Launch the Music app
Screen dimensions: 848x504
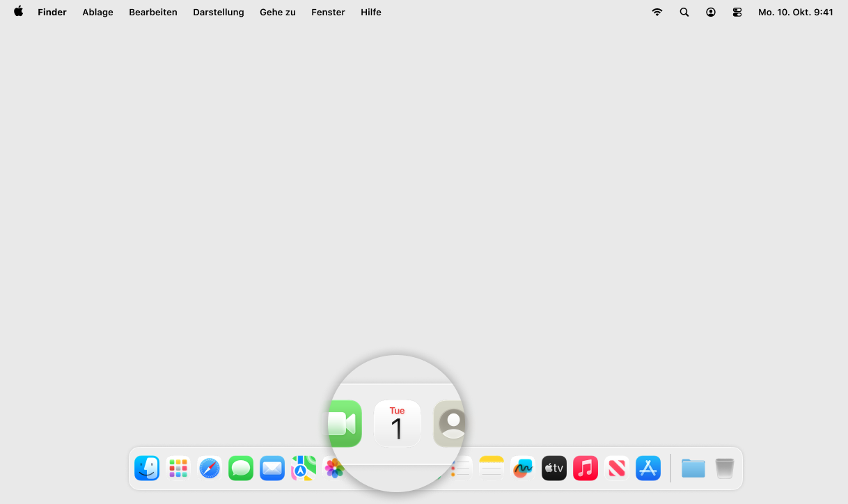(586, 468)
